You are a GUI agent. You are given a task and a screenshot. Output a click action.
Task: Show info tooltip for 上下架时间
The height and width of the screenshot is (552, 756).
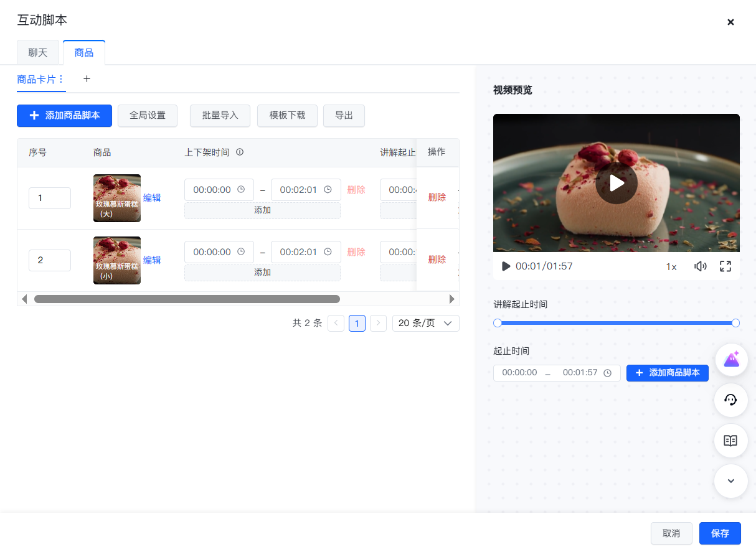tap(240, 152)
